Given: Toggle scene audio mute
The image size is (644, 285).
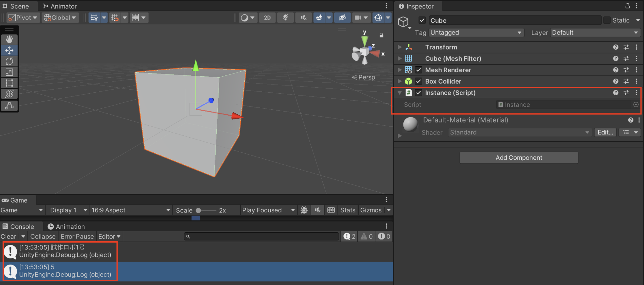Looking at the screenshot, I should 304,18.
